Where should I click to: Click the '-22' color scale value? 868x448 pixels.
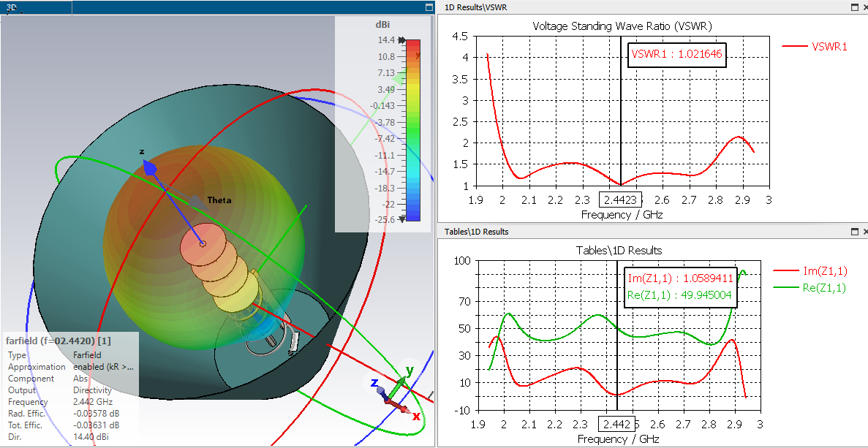tap(388, 204)
